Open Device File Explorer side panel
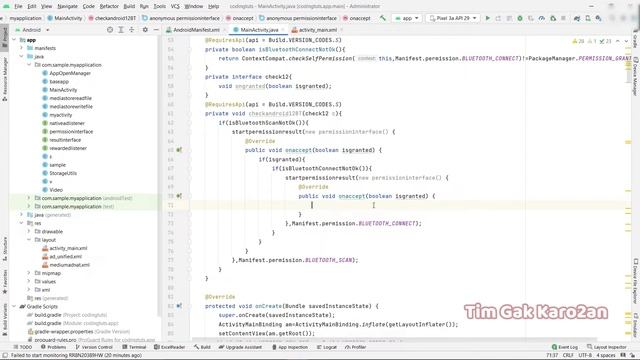This screenshot has width=640, height=360. (x=636, y=281)
